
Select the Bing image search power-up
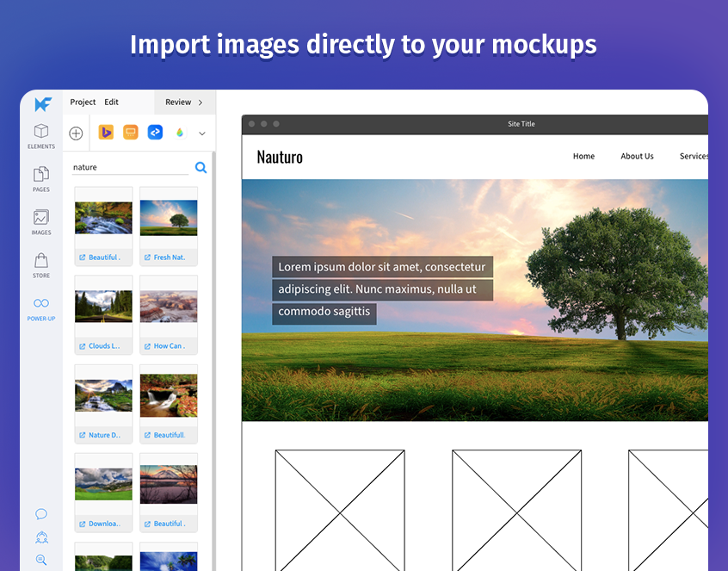click(x=106, y=133)
